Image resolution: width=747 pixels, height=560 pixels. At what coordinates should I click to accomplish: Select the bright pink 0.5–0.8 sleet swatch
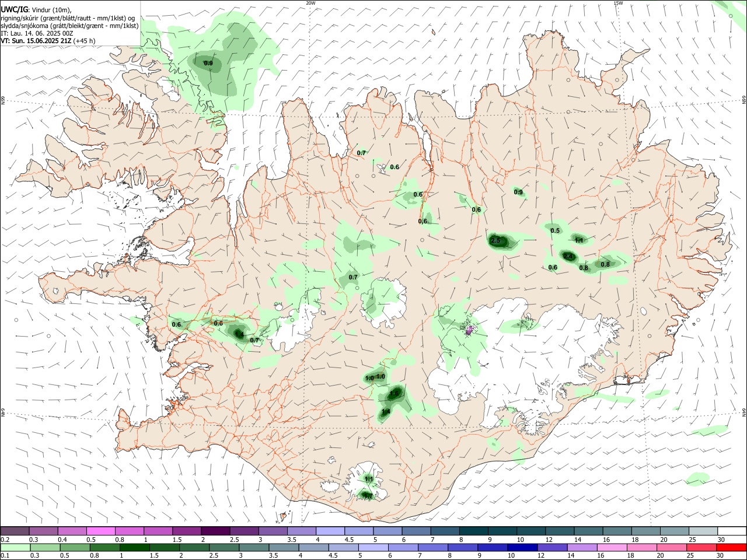pyautogui.click(x=100, y=531)
